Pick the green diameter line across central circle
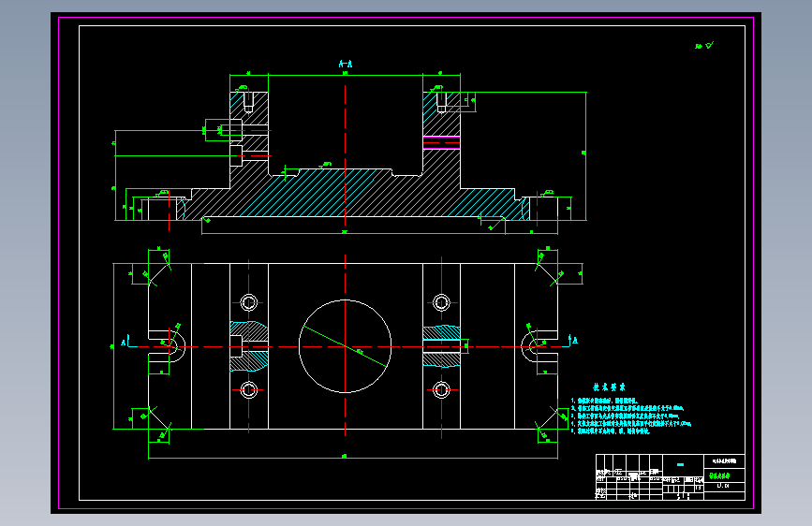 [345, 346]
